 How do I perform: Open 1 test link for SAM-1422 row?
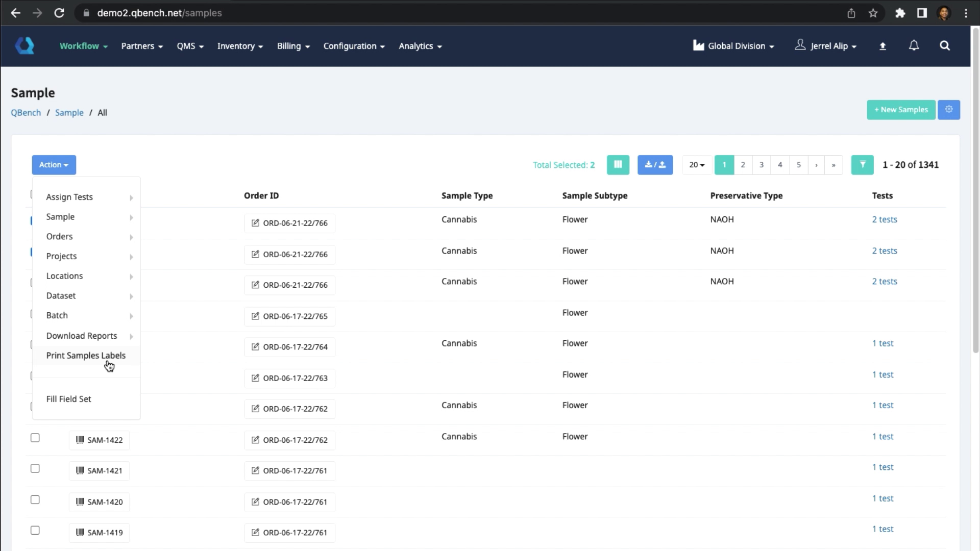tap(883, 436)
